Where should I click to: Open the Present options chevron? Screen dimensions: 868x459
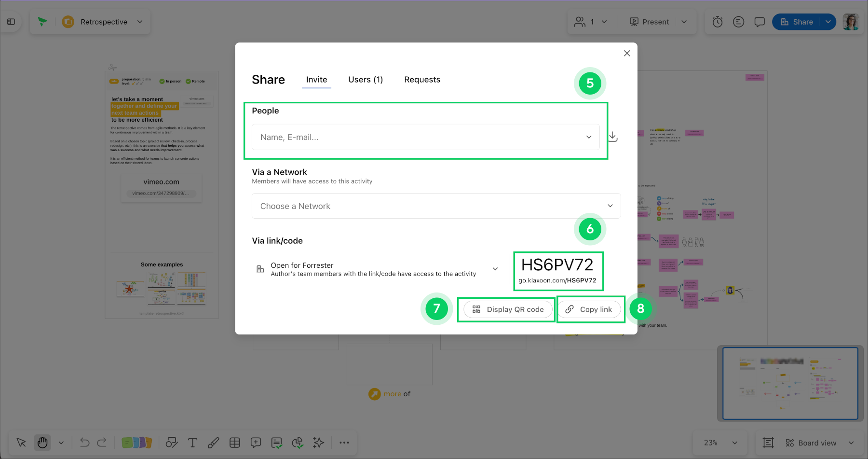[684, 22]
